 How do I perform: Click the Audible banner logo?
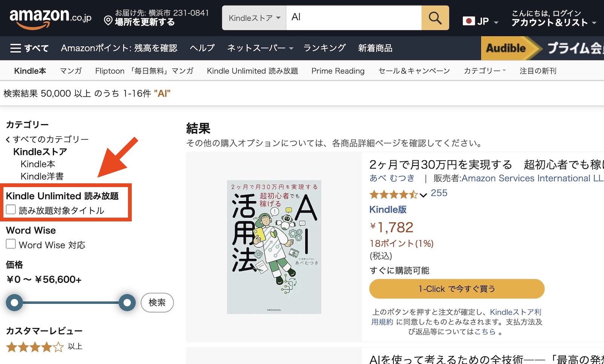tap(505, 48)
